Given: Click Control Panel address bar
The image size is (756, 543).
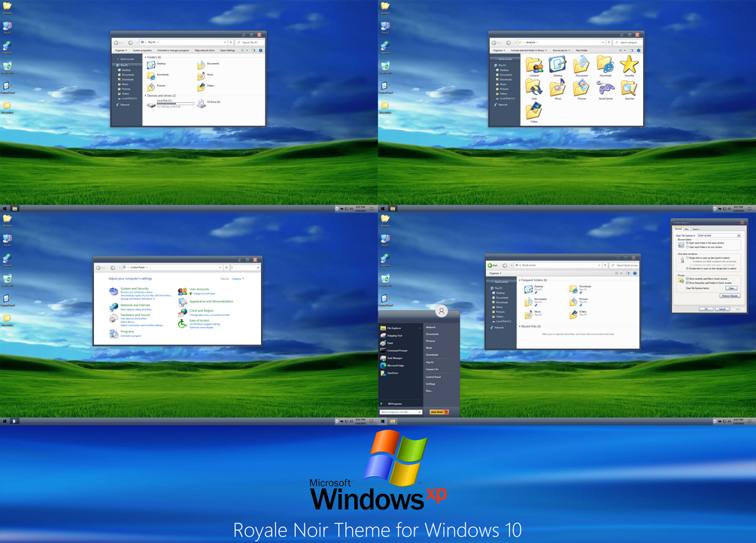Looking at the screenshot, I should [172, 267].
